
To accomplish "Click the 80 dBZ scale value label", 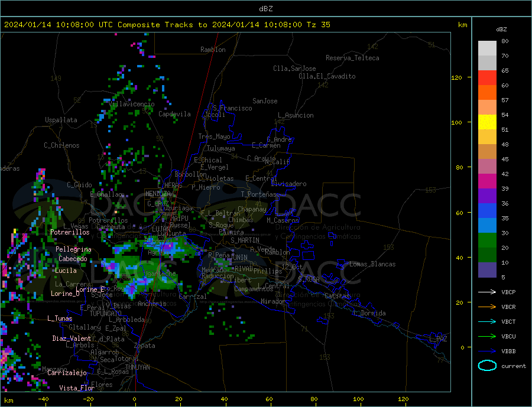I will [505, 41].
